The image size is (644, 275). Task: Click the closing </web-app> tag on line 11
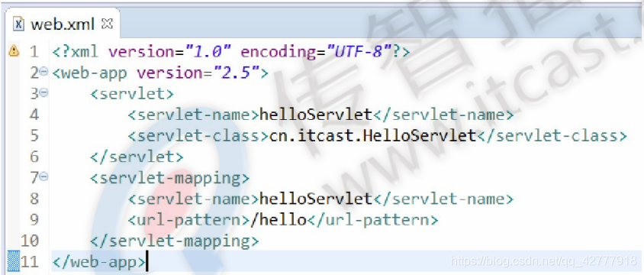point(99,262)
